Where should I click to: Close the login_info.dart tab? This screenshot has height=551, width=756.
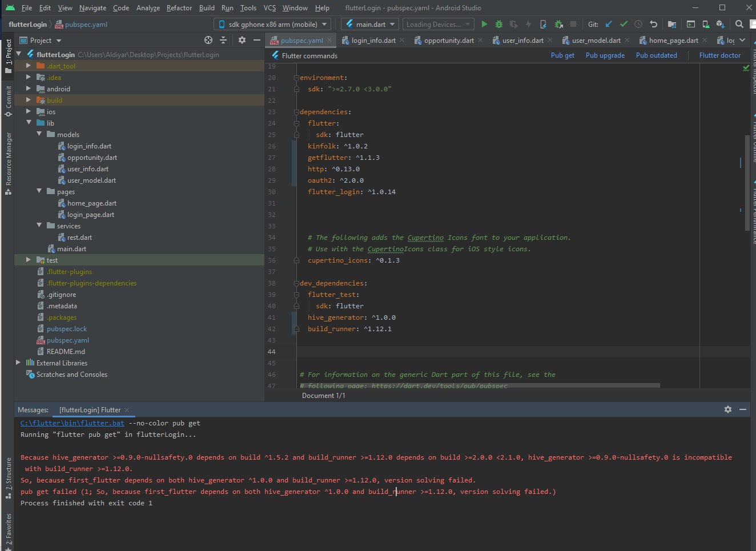pyautogui.click(x=402, y=40)
